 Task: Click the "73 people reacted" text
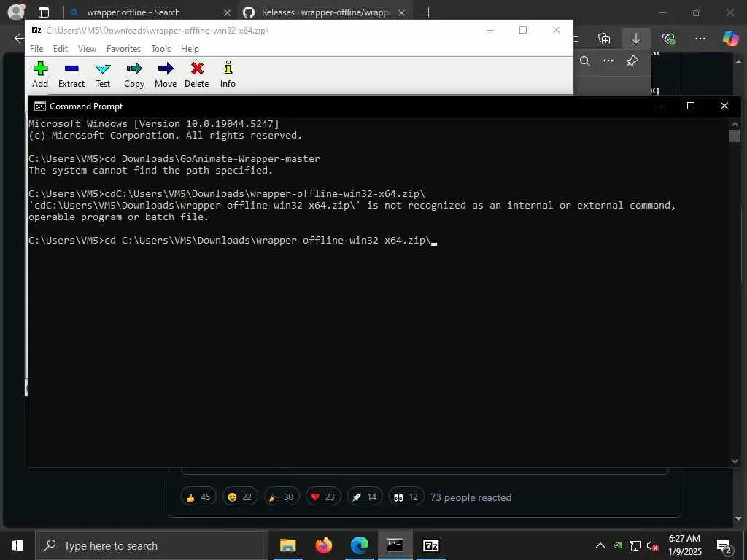point(471,497)
